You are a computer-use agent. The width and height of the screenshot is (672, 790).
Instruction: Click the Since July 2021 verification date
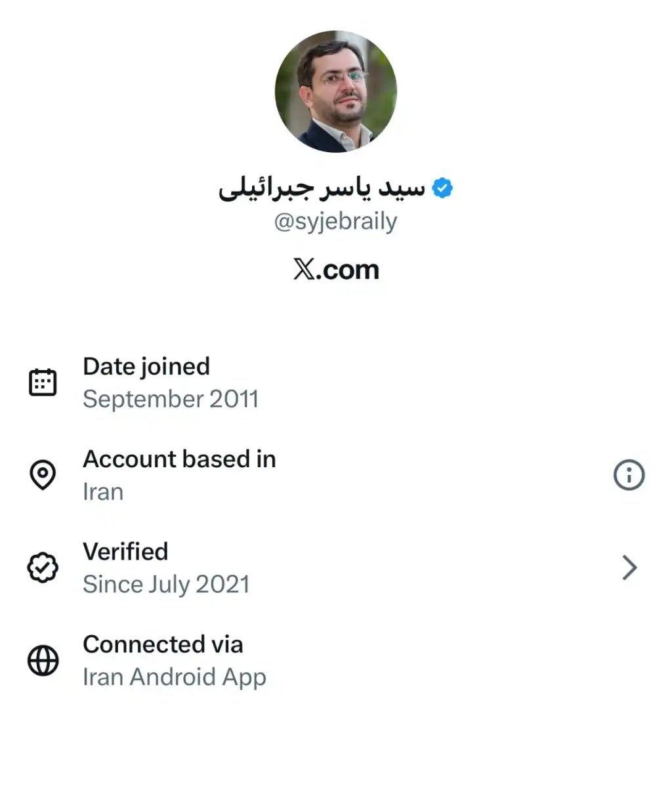click(167, 584)
